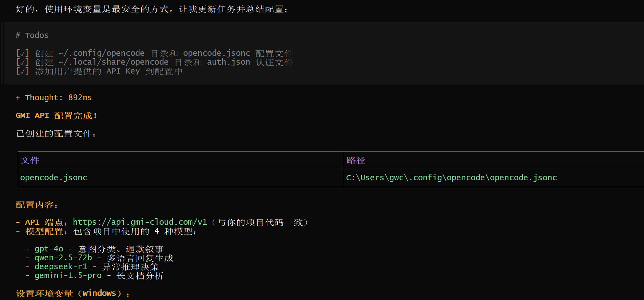Viewport: 644px width, 300px height.
Task: Click the '异常推理决策' description
Action: click(130, 267)
